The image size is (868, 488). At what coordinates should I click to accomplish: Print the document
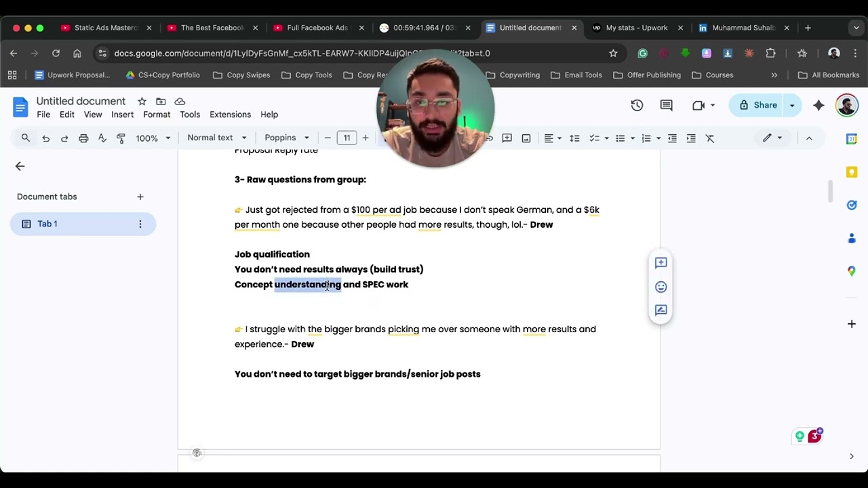point(83,138)
